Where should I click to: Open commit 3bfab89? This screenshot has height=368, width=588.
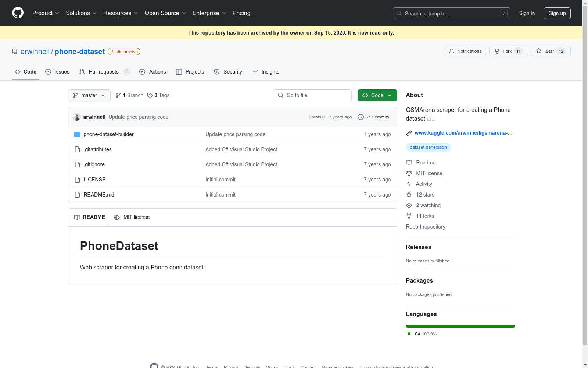coord(317,117)
